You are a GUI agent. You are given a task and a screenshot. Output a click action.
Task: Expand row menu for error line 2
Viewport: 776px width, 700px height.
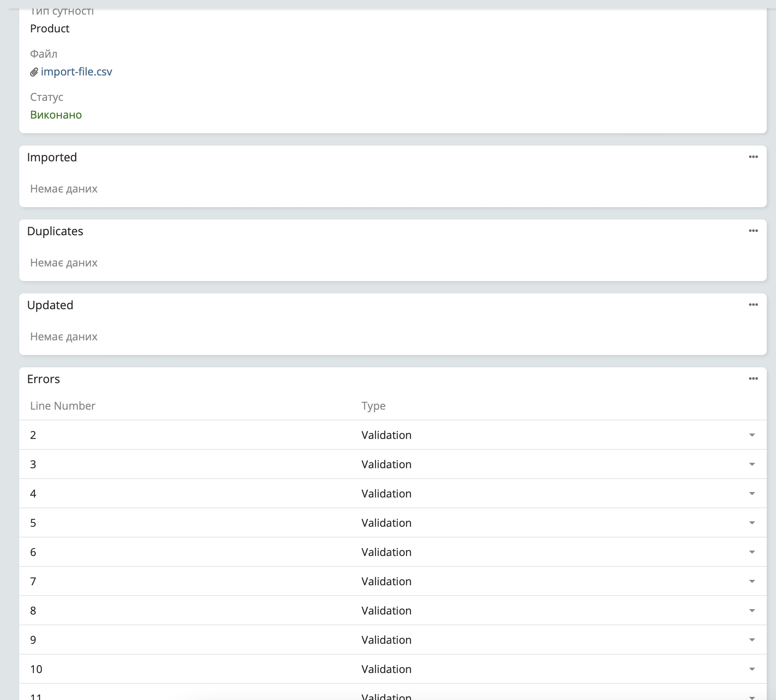click(752, 435)
